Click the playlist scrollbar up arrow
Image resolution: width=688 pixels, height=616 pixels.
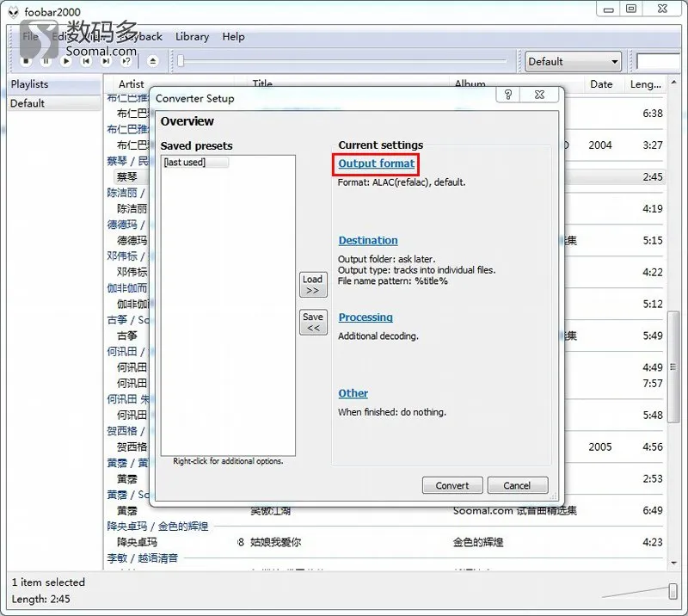coord(673,82)
